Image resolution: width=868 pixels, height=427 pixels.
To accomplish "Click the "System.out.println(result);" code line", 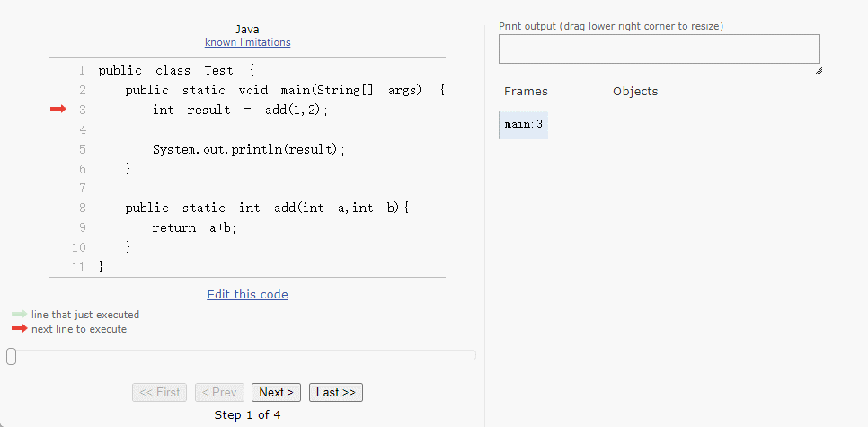I will 248,149.
